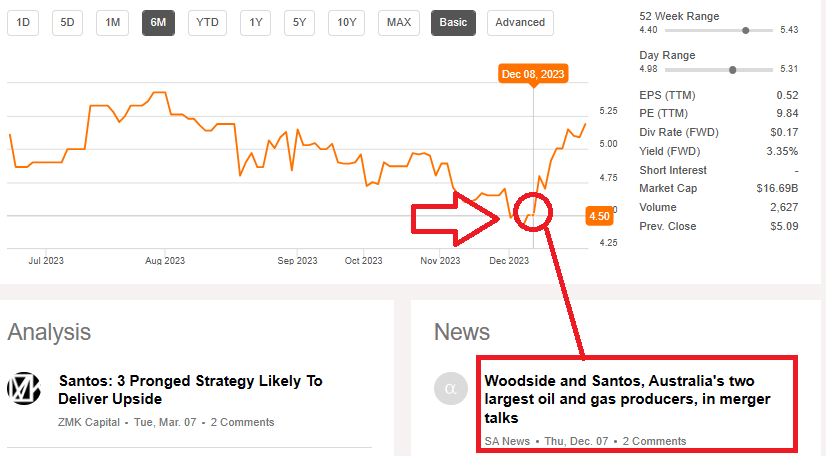Toggle the Basic chart mode

tap(453, 22)
